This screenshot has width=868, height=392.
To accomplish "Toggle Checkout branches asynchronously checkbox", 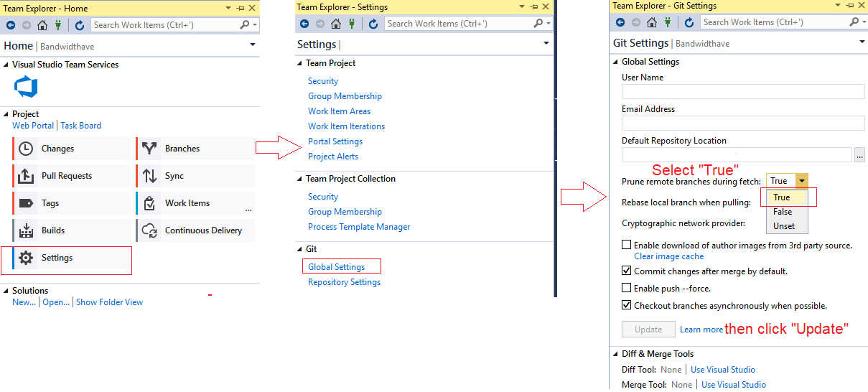I will pos(627,306).
